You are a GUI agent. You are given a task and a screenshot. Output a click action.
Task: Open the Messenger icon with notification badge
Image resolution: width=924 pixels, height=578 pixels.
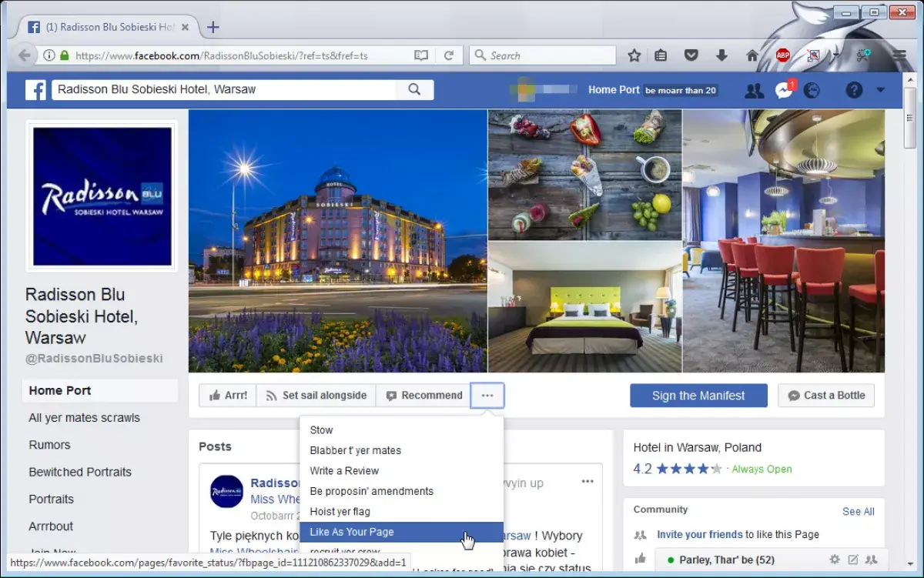(784, 90)
